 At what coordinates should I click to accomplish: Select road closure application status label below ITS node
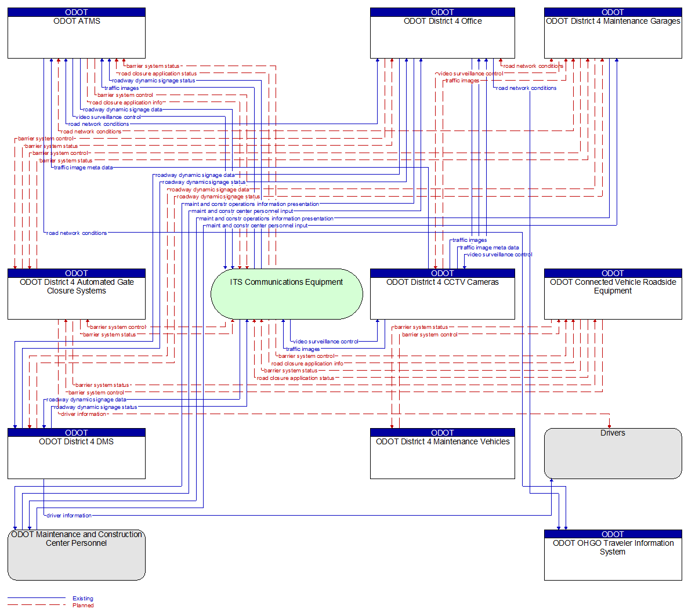(x=295, y=378)
